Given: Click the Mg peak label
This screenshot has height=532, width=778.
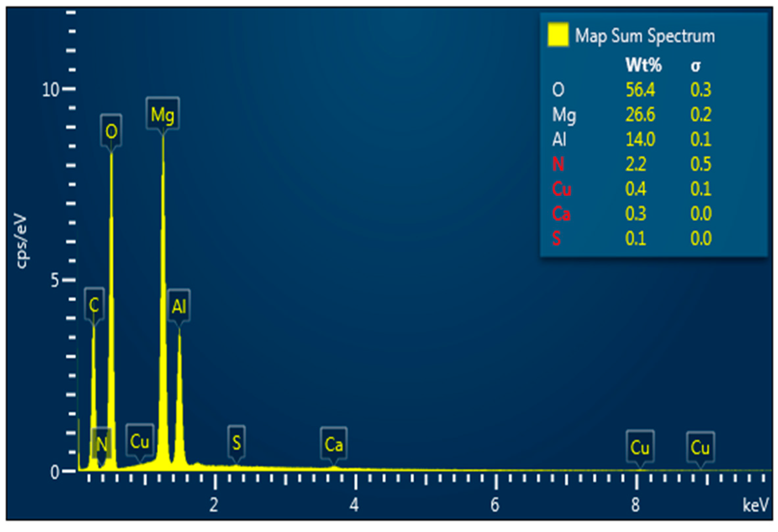Looking at the screenshot, I should click(x=163, y=114).
